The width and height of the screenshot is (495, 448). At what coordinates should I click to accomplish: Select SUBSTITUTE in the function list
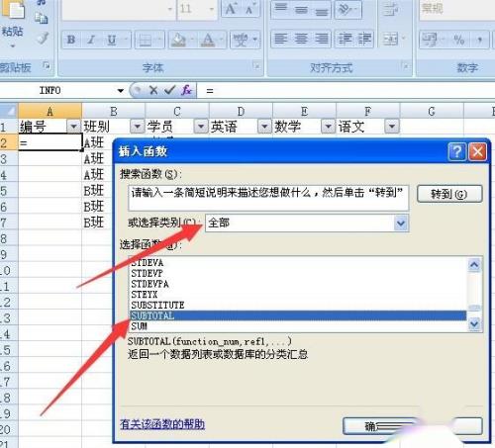click(298, 305)
